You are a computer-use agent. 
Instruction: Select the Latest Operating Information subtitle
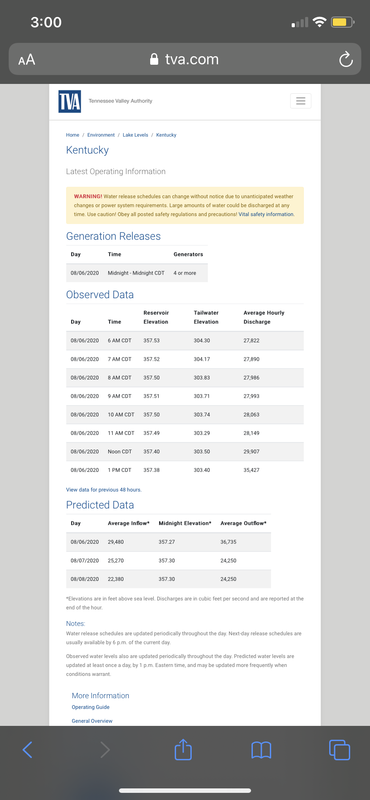pos(116,171)
